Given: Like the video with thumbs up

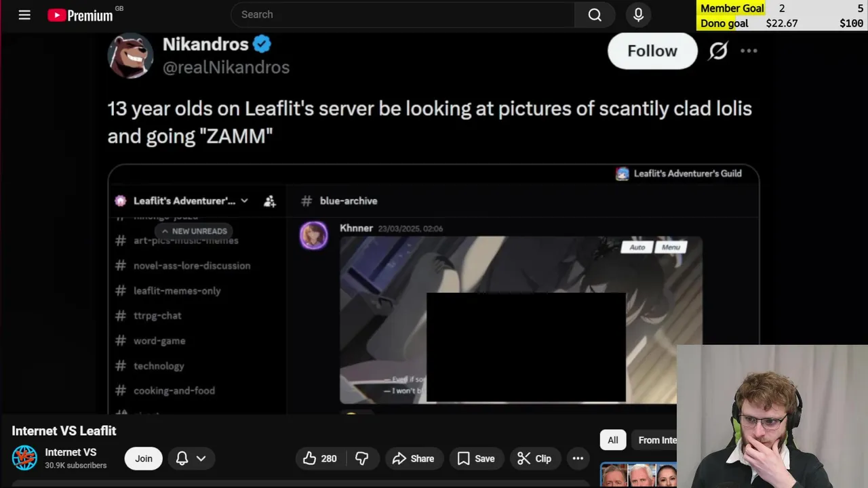Looking at the screenshot, I should tap(320, 459).
